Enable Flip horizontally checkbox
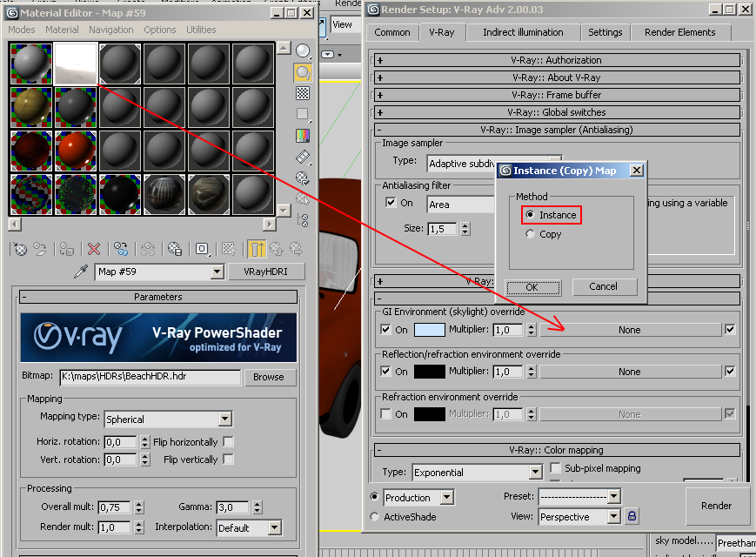This screenshot has height=557, width=756. [229, 442]
